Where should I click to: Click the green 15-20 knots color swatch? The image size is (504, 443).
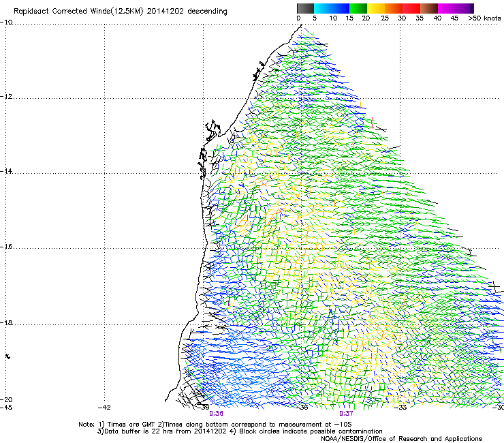click(358, 8)
